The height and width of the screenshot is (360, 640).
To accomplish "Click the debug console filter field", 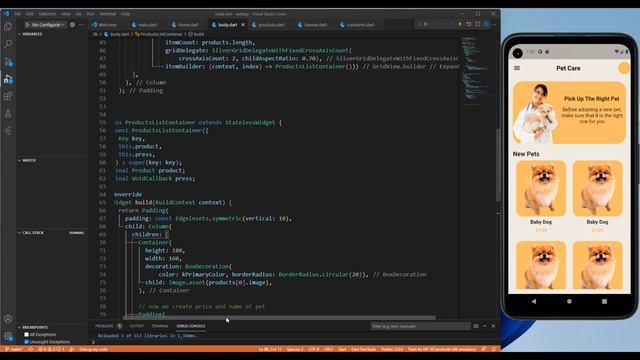I will pyautogui.click(x=420, y=326).
